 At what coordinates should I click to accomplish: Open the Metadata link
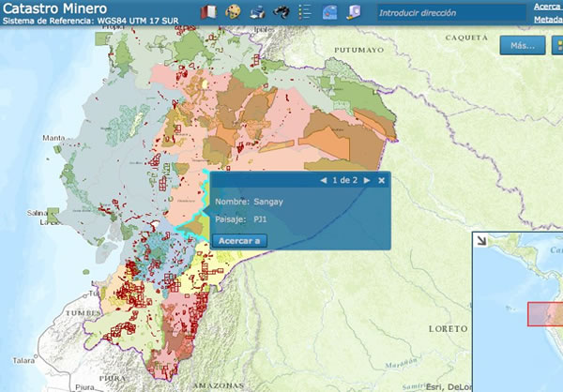click(547, 19)
